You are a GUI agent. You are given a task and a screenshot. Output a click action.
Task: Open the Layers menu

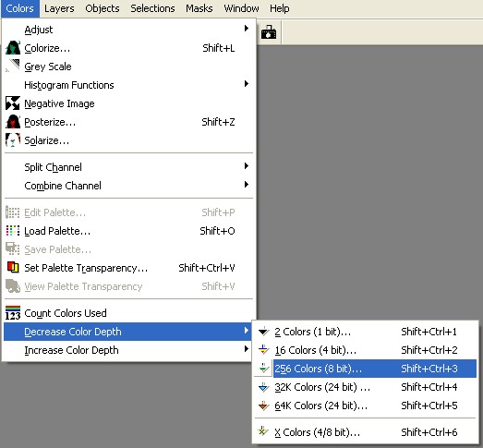(x=59, y=8)
